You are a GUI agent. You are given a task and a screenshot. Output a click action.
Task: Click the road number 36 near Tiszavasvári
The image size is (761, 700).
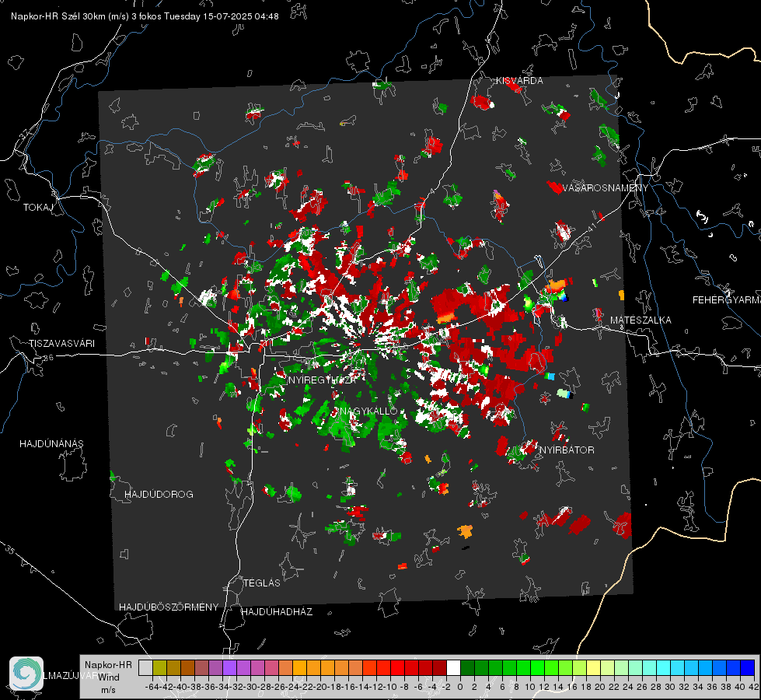pyautogui.click(x=48, y=358)
